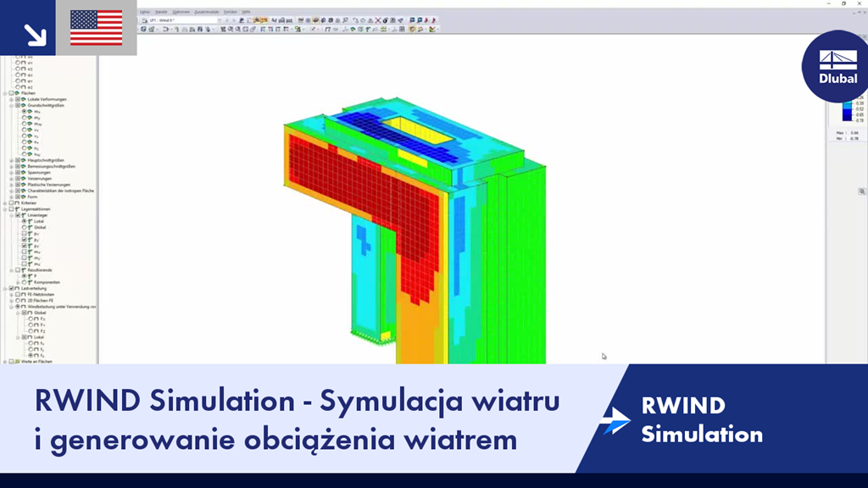Select Komponenten radio under Resultierende
The width and height of the screenshot is (868, 488).
pos(24,282)
